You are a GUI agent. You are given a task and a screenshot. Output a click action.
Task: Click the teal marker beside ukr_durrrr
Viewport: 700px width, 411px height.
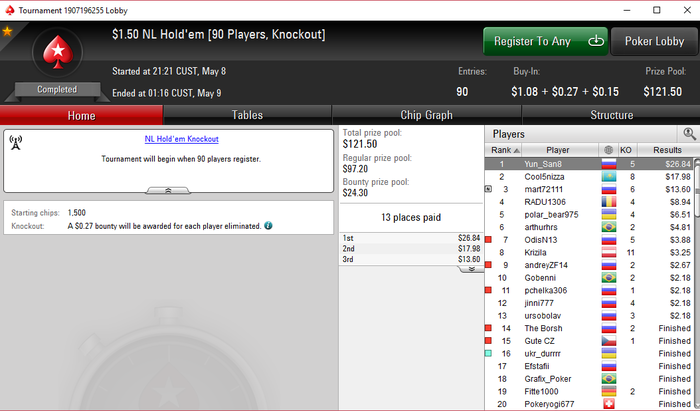[x=488, y=353]
